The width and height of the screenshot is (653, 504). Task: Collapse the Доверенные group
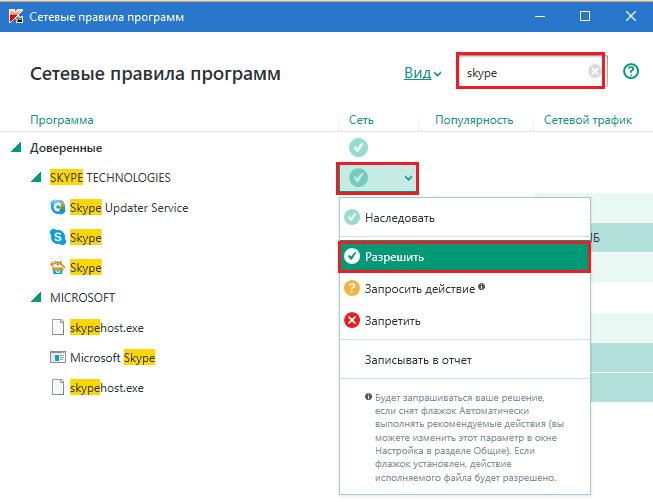click(x=16, y=147)
